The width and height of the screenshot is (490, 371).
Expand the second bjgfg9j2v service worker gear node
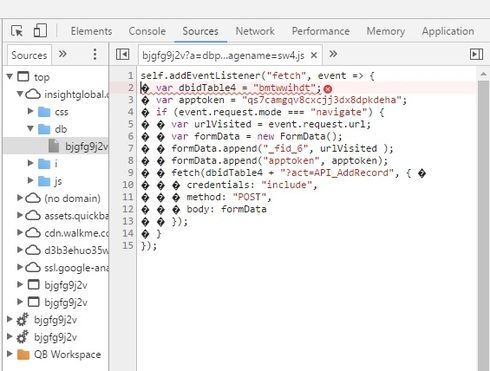10,336
